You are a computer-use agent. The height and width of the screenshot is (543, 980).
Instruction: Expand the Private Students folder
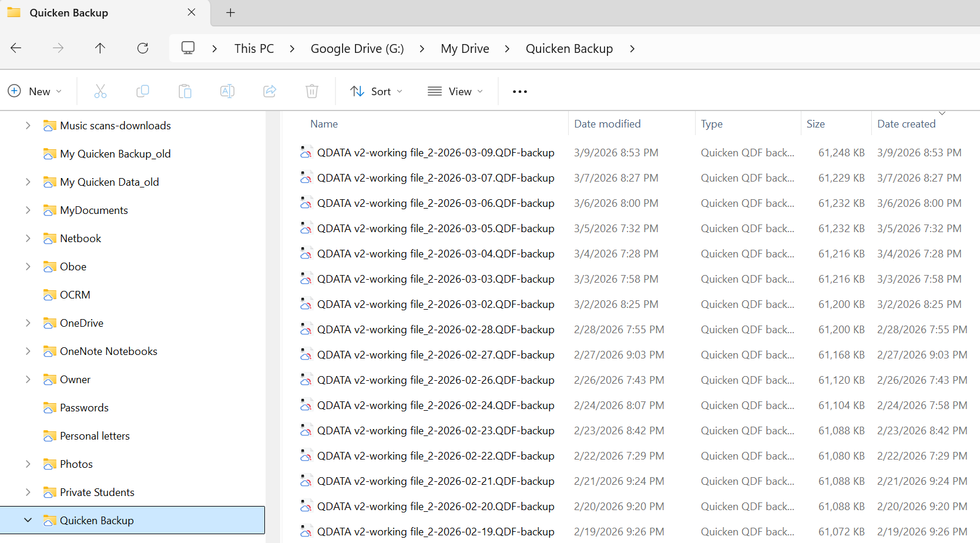pos(28,492)
